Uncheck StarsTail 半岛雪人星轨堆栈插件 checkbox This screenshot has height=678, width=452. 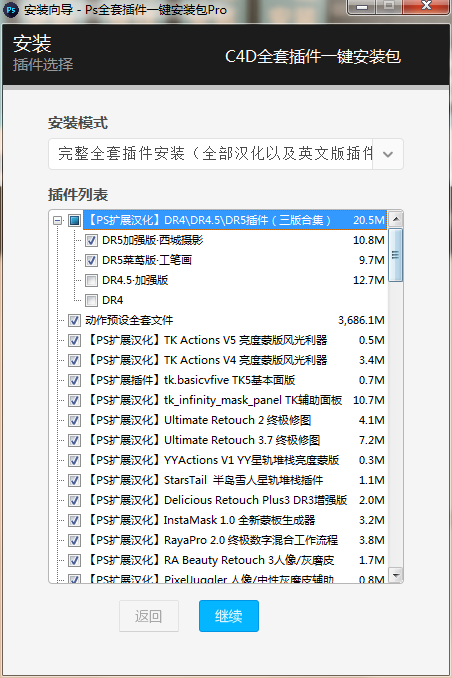[74, 480]
